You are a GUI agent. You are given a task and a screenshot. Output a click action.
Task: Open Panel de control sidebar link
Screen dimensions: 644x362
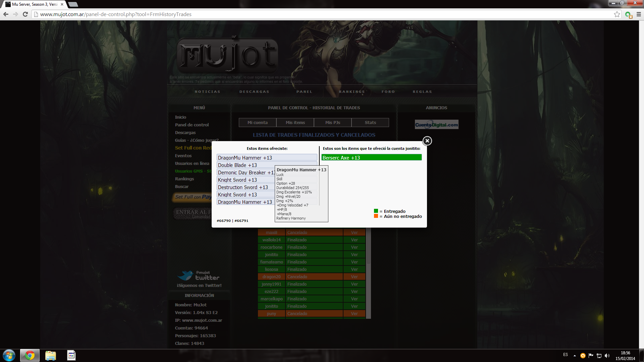click(x=192, y=125)
